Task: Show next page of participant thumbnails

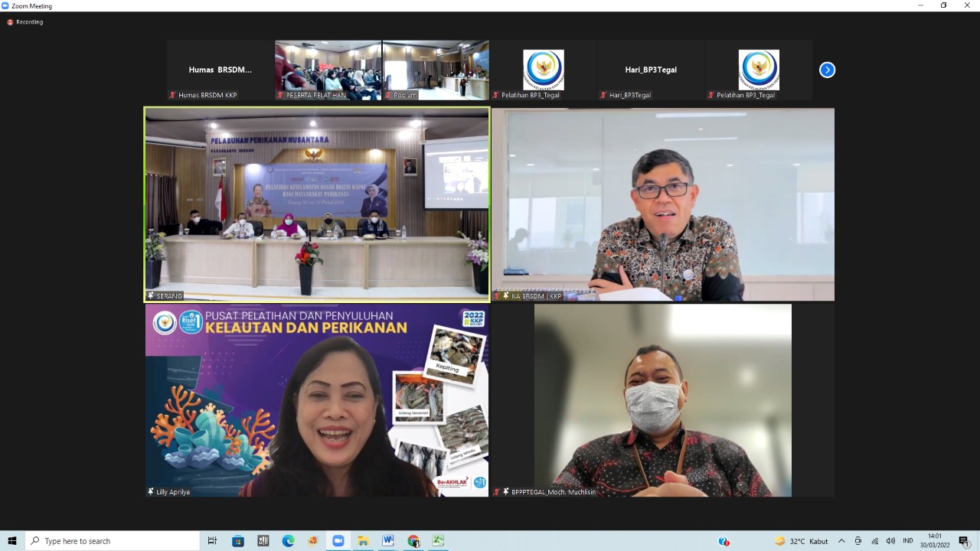Action: point(827,70)
